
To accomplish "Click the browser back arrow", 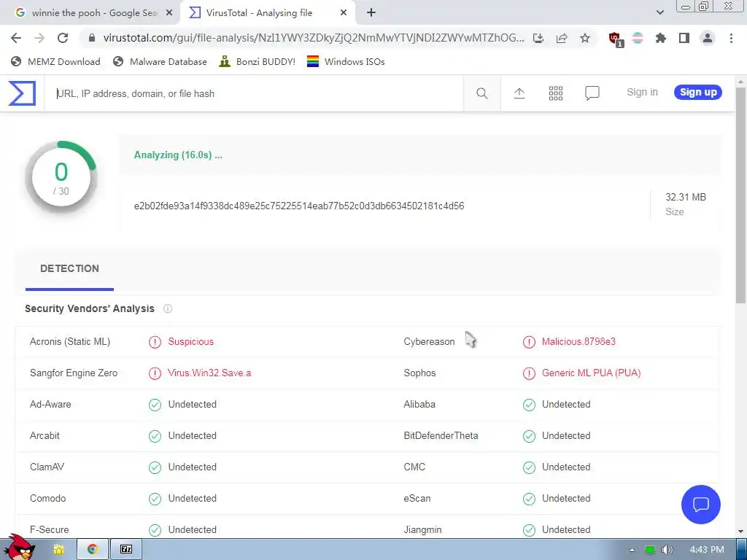I will pos(16,38).
